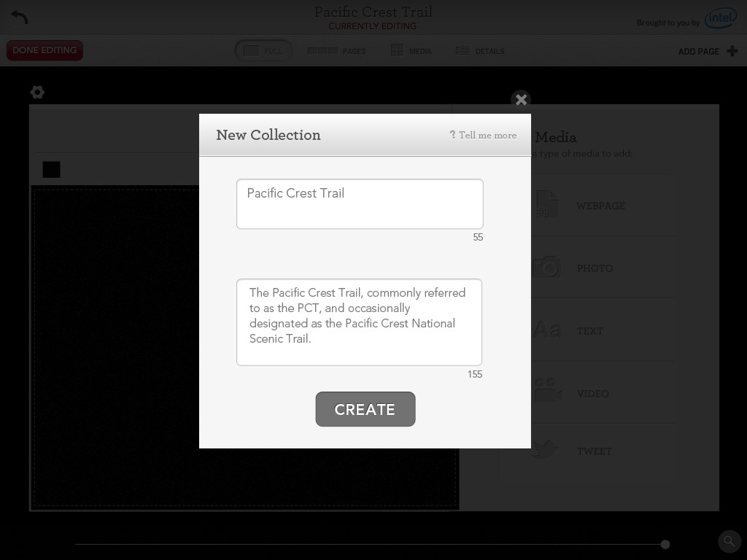
Task: Click the Pages view icon
Action: [322, 50]
